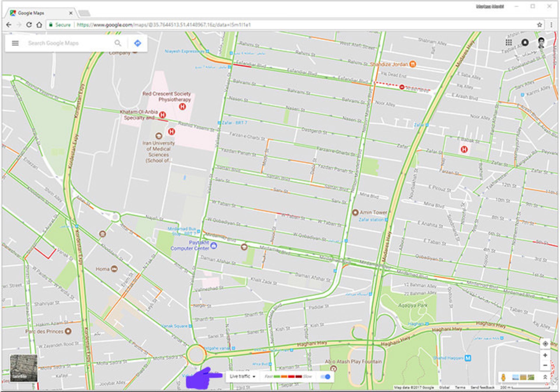Select the Parc des Princes pin
Viewport: 560px width, 392px height.
[x=68, y=331]
